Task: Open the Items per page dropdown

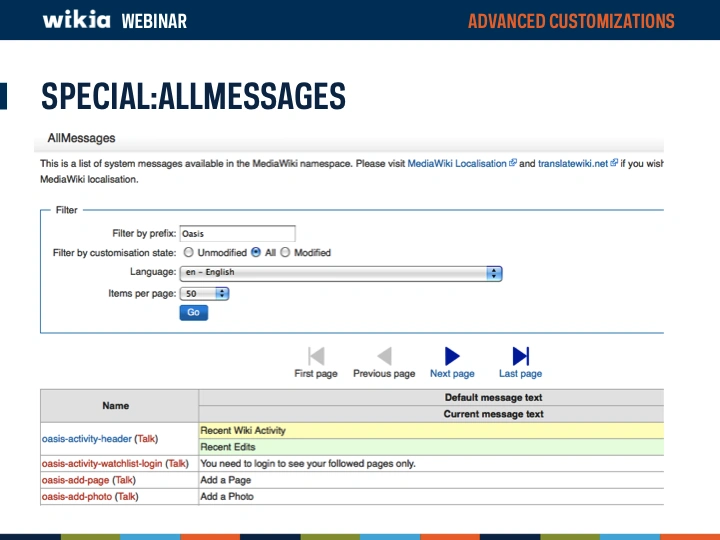Action: (205, 293)
